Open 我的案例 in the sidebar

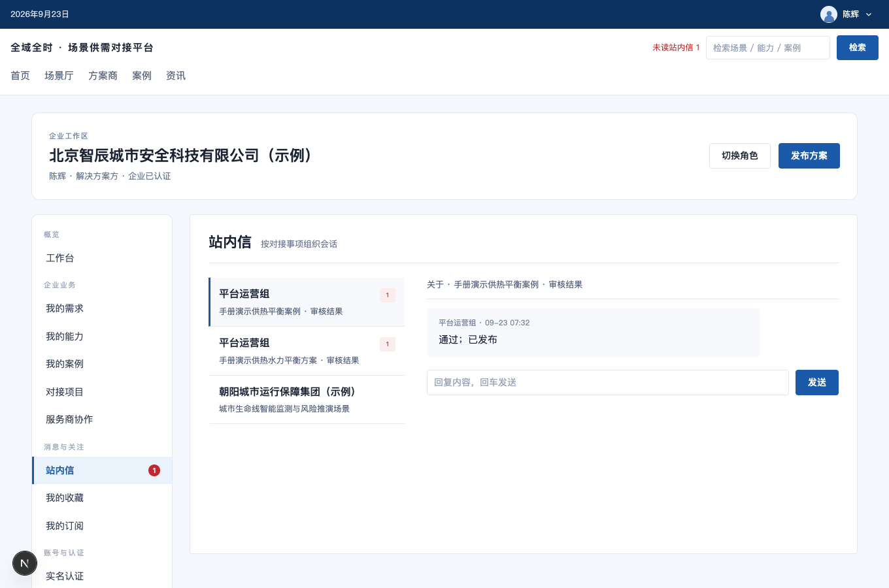tap(102, 364)
